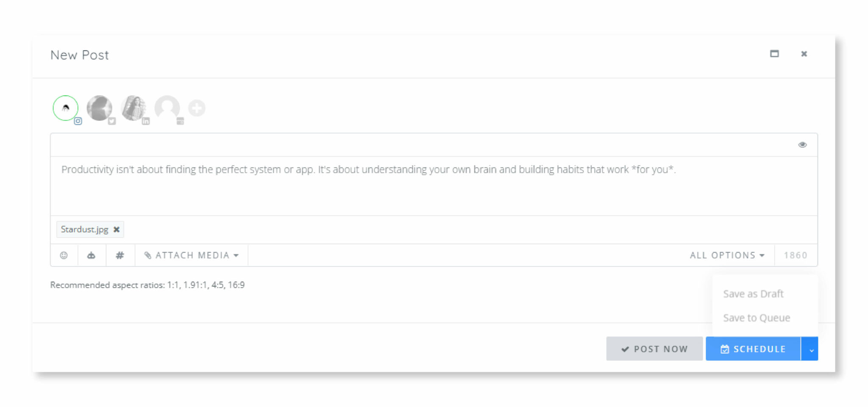Open the hashtag suggestions
The height and width of the screenshot is (407, 868).
point(120,255)
